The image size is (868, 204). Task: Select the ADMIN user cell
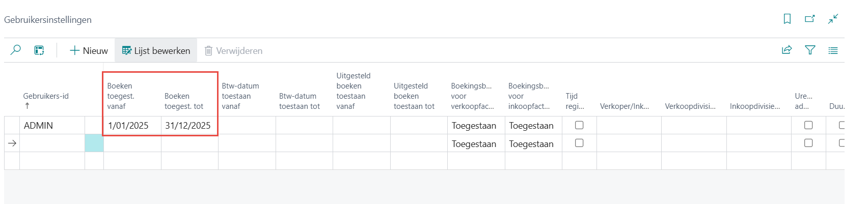tap(52, 126)
